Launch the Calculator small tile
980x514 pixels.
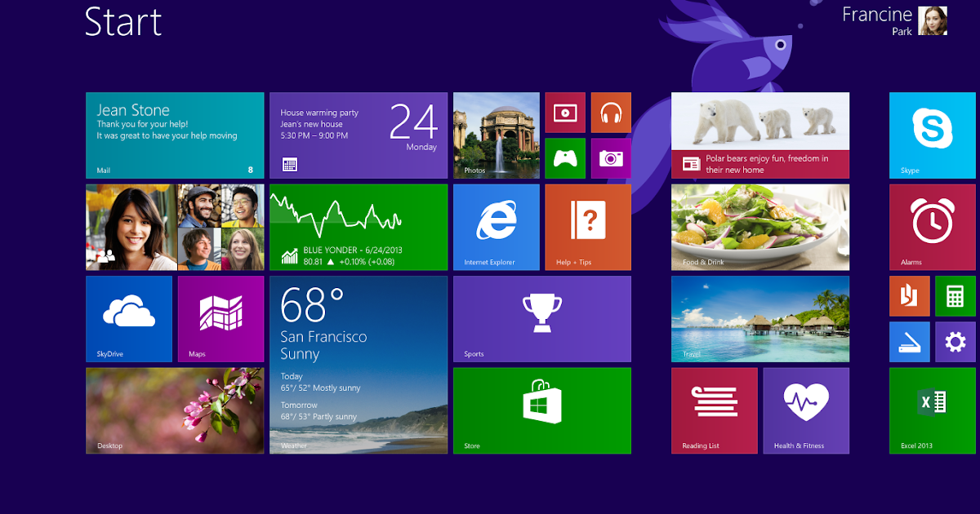click(955, 296)
